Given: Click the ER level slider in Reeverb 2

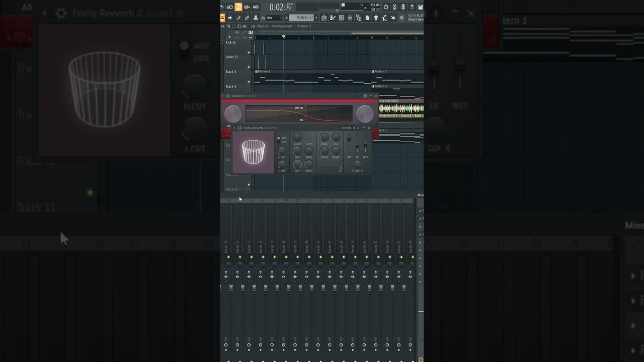Looking at the screenshot, I should pos(357,143).
